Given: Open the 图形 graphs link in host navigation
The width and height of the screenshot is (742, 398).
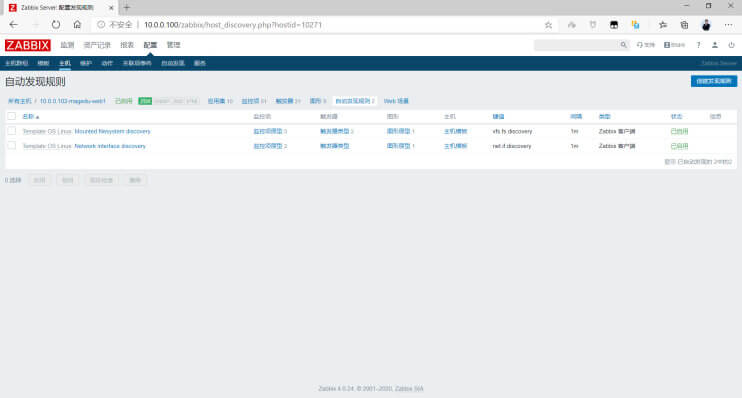Looking at the screenshot, I should (x=315, y=101).
